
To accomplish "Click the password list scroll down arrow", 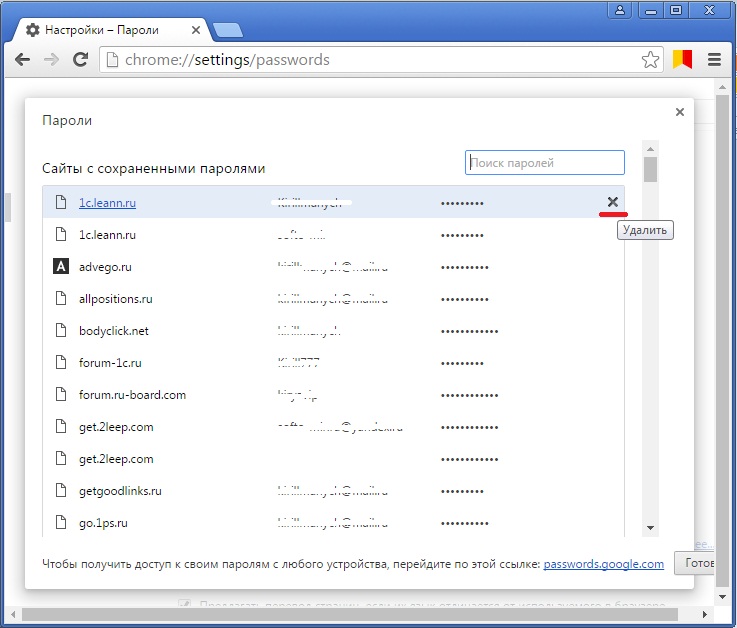I will point(650,527).
